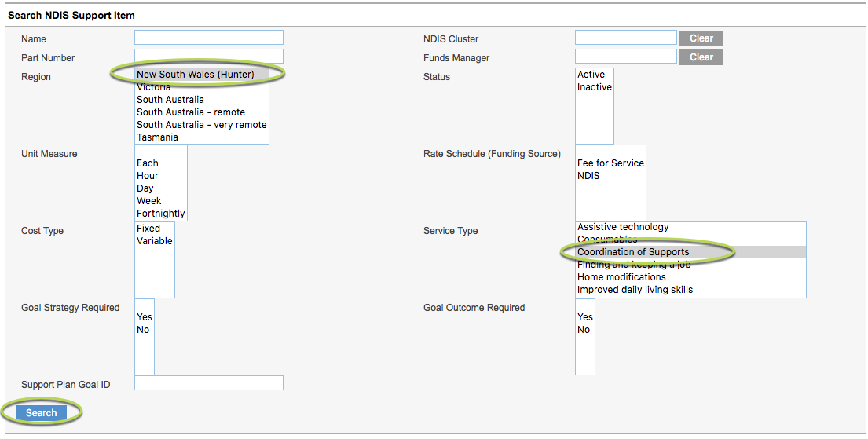Clear the Funds Manager field

click(701, 57)
